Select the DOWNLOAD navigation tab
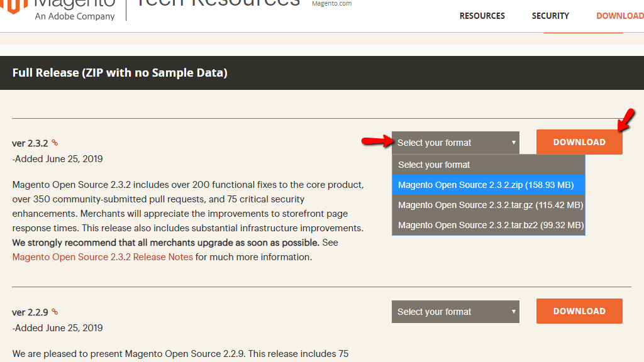644x362 pixels. (x=620, y=16)
